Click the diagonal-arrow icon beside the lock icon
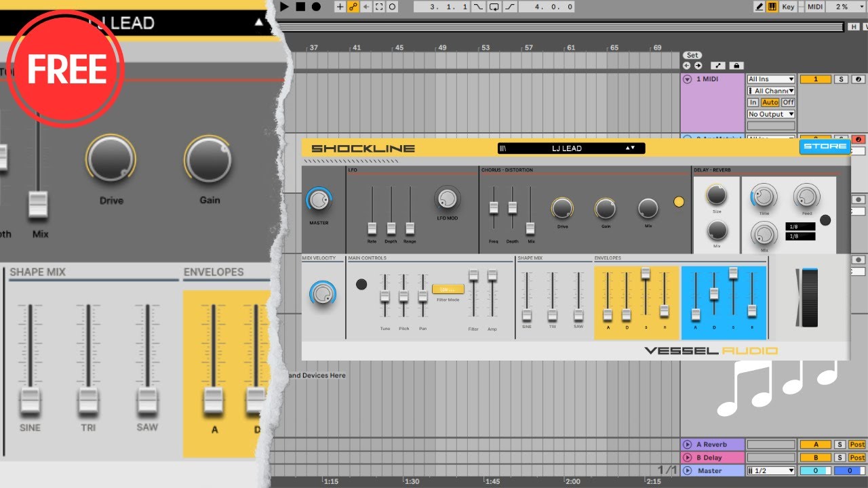 (719, 66)
